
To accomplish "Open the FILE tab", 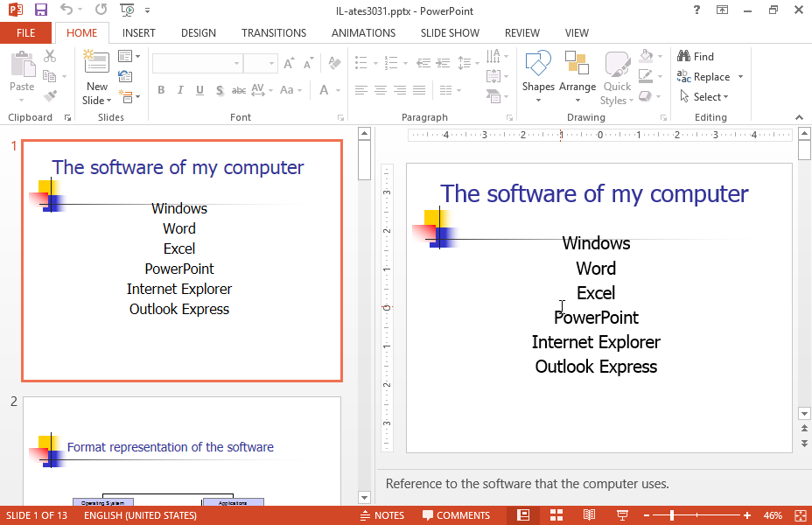I will click(x=26, y=33).
